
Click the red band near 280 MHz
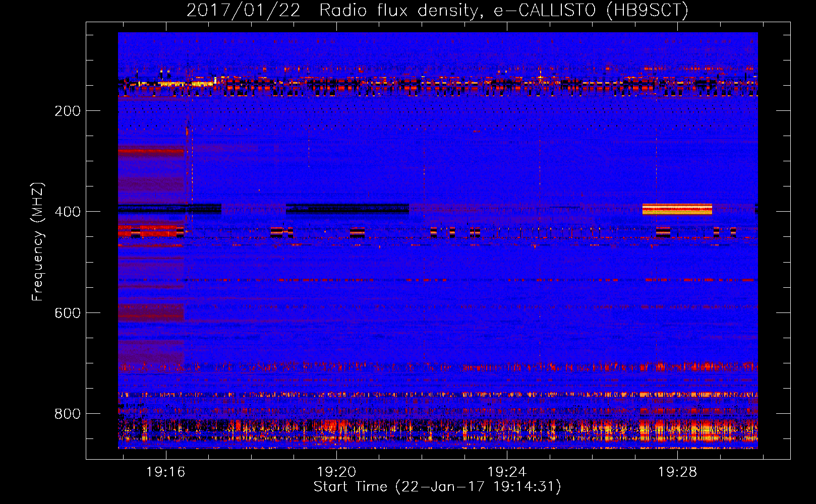(x=151, y=151)
